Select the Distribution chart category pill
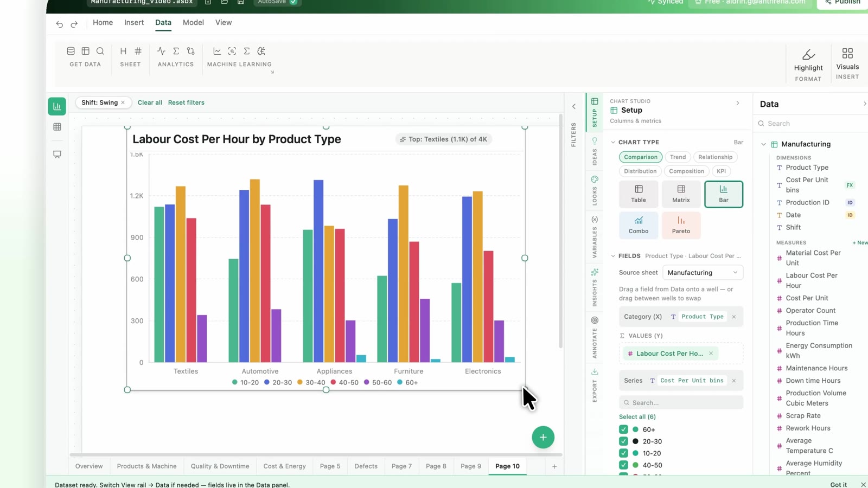 640,171
